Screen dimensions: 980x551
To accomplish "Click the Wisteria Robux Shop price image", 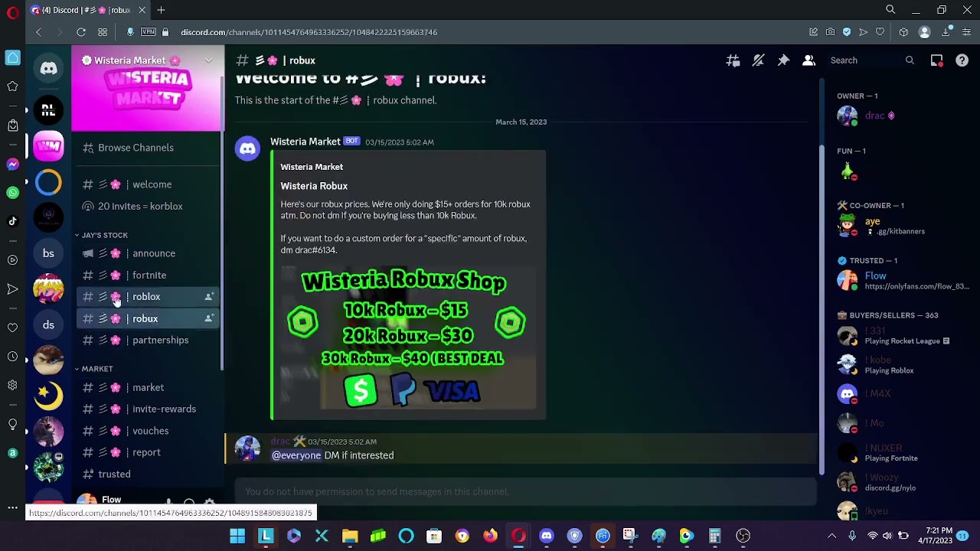I will (408, 337).
